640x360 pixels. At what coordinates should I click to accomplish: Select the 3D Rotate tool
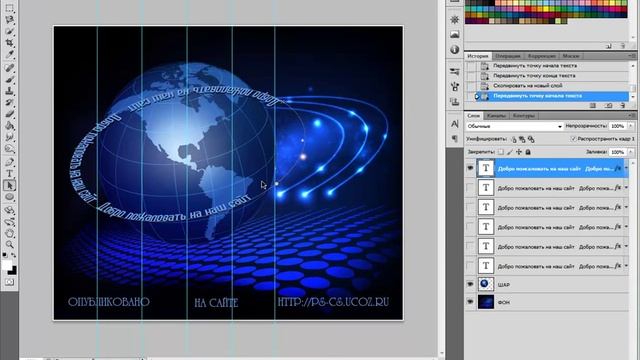point(9,211)
